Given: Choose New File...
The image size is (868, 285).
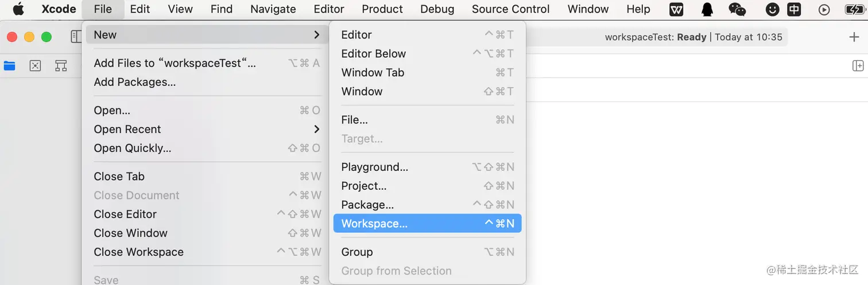Looking at the screenshot, I should click(x=427, y=120).
